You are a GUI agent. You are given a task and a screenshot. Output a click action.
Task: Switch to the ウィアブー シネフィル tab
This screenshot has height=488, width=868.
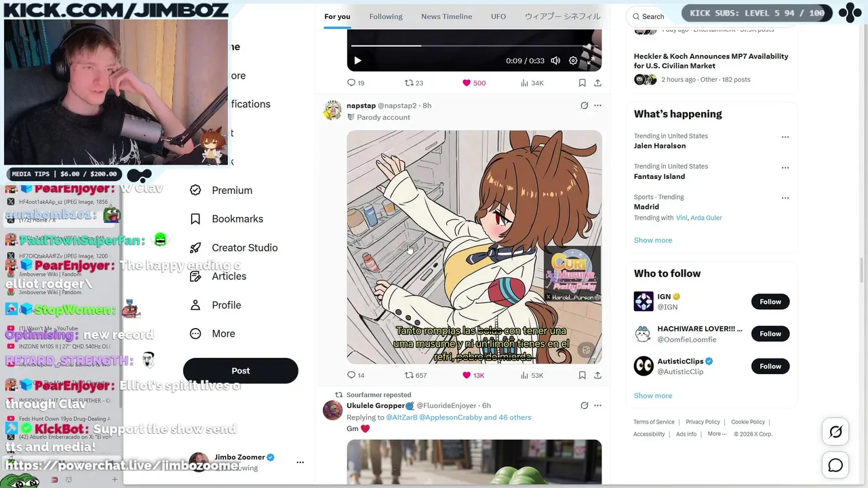(x=562, y=16)
